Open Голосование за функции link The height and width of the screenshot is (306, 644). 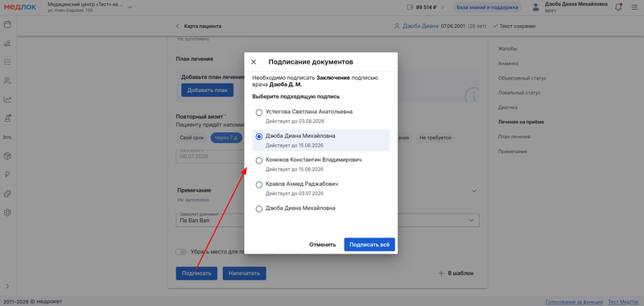[x=574, y=301]
